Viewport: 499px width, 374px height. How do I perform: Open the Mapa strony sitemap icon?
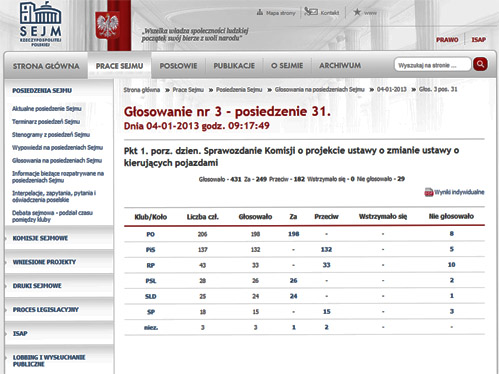tap(260, 13)
